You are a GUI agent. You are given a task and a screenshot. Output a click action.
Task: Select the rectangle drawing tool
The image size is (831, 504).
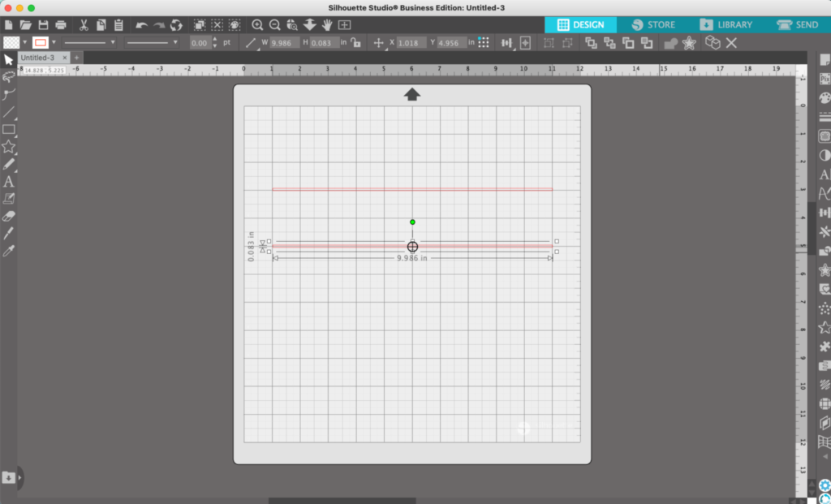coord(8,129)
